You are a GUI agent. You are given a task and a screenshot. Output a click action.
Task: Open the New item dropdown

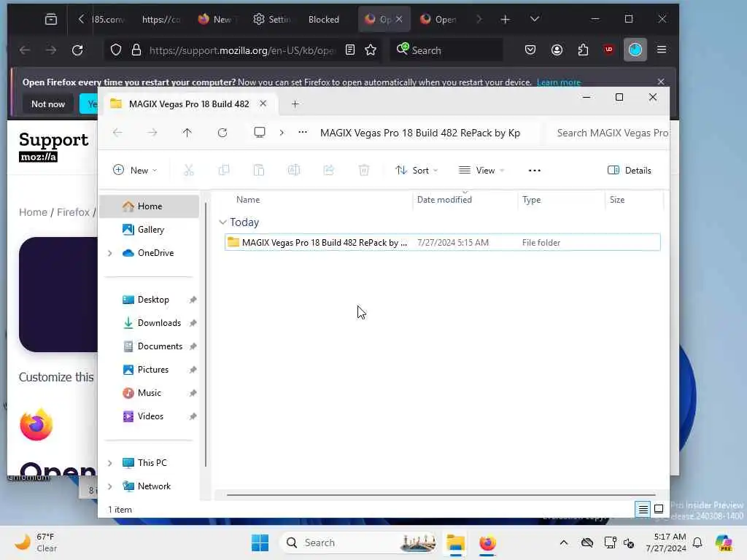pyautogui.click(x=135, y=171)
